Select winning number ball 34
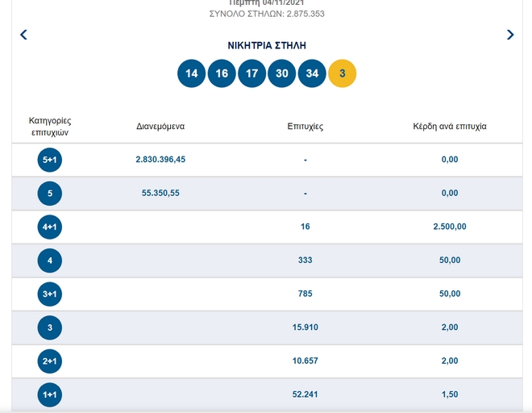The height and width of the screenshot is (413, 532). point(312,73)
